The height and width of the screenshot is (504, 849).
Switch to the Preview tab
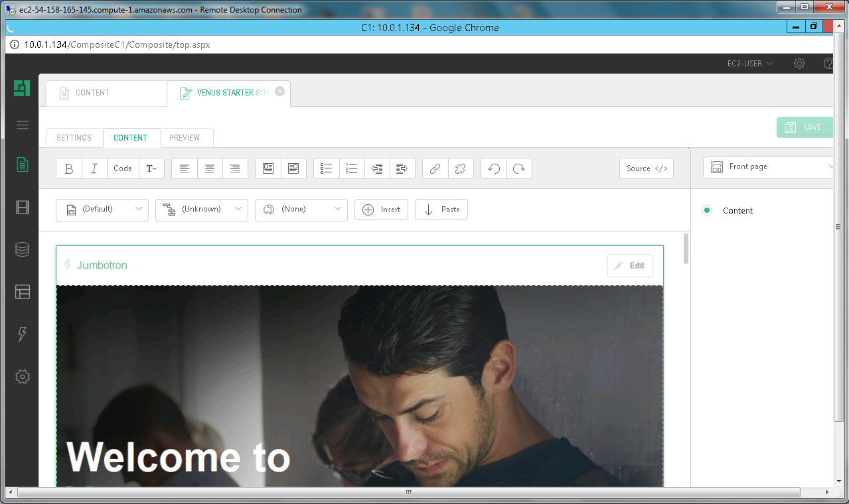tap(185, 138)
